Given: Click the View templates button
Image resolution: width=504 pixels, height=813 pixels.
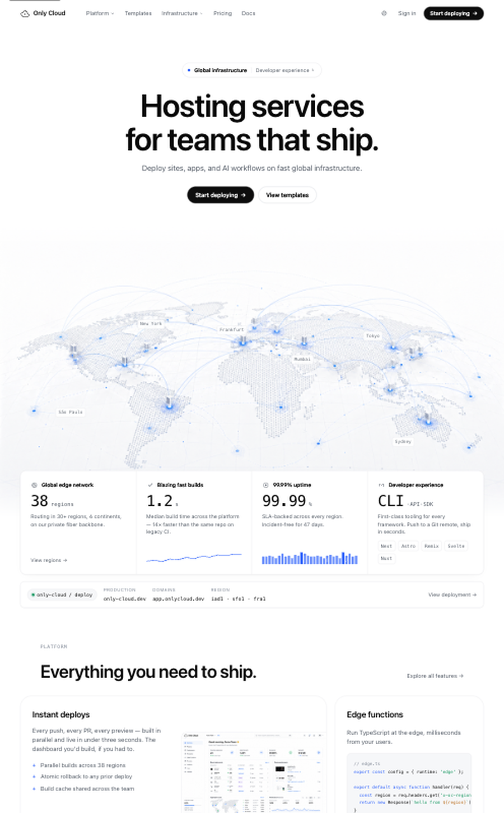Looking at the screenshot, I should click(x=287, y=195).
